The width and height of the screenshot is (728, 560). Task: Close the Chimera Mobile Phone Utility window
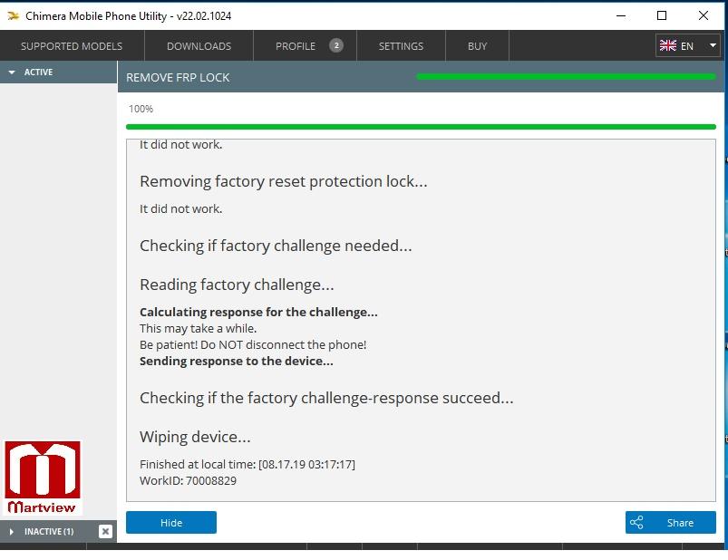[704, 15]
